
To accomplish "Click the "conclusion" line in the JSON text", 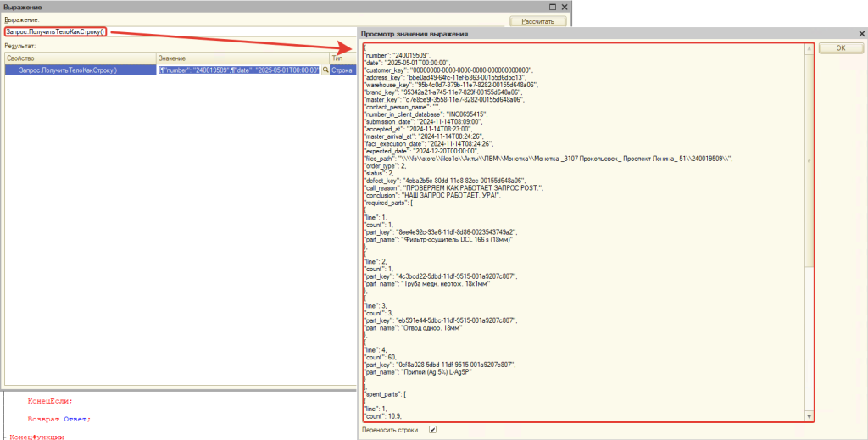I will point(432,196).
